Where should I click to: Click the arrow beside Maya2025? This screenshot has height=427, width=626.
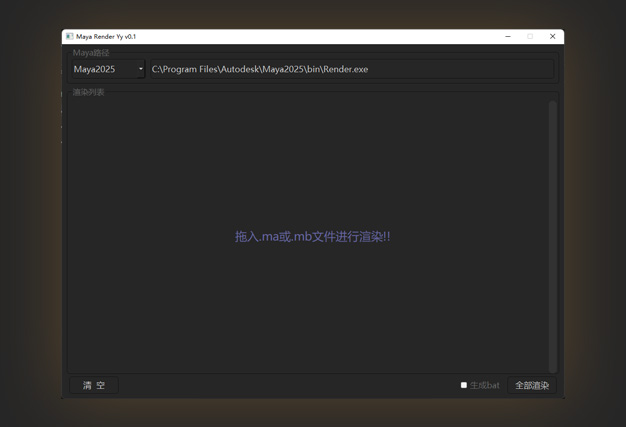pyautogui.click(x=140, y=69)
